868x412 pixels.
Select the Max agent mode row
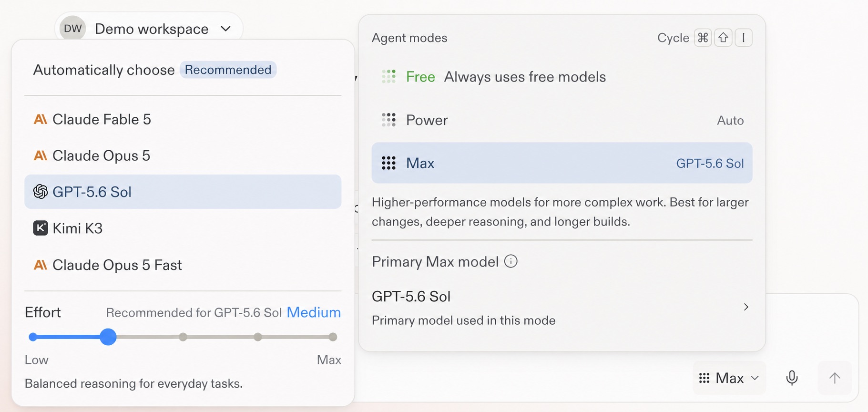(562, 163)
